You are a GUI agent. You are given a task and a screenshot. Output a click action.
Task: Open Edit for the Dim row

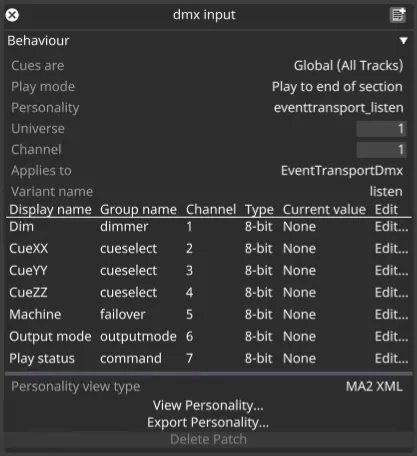pyautogui.click(x=391, y=227)
